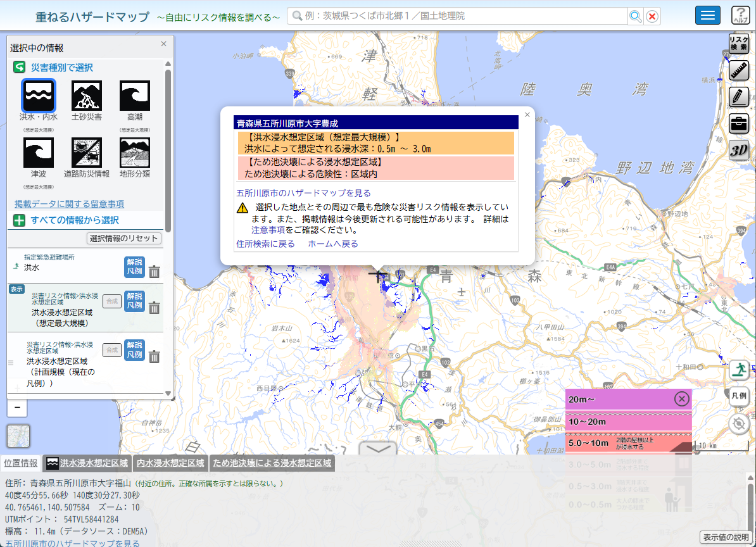
Task: Open 掲載データに関する留意事項 link
Action: click(69, 204)
